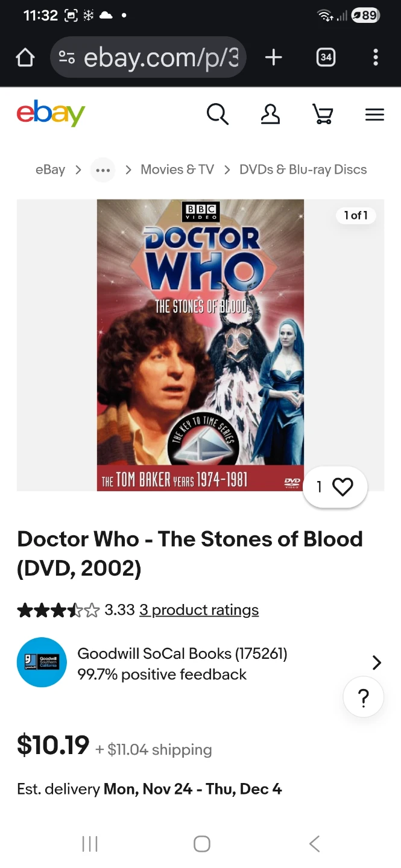Tap the Goodwill seller avatar
Viewport: 401px width, 868px height.
click(x=42, y=662)
